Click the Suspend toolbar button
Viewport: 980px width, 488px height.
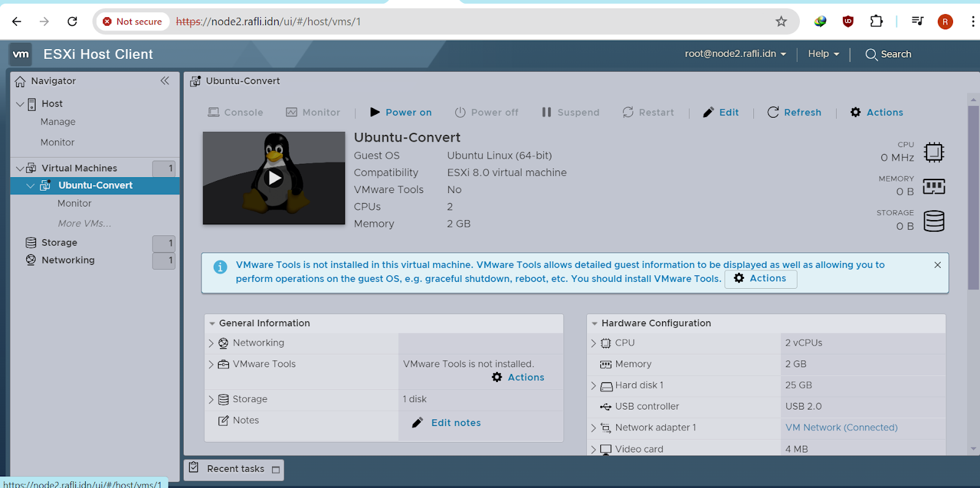point(571,112)
